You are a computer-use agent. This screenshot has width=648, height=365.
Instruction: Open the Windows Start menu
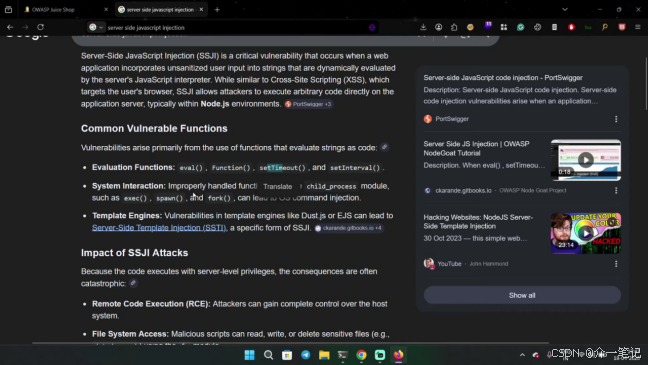pos(250,355)
